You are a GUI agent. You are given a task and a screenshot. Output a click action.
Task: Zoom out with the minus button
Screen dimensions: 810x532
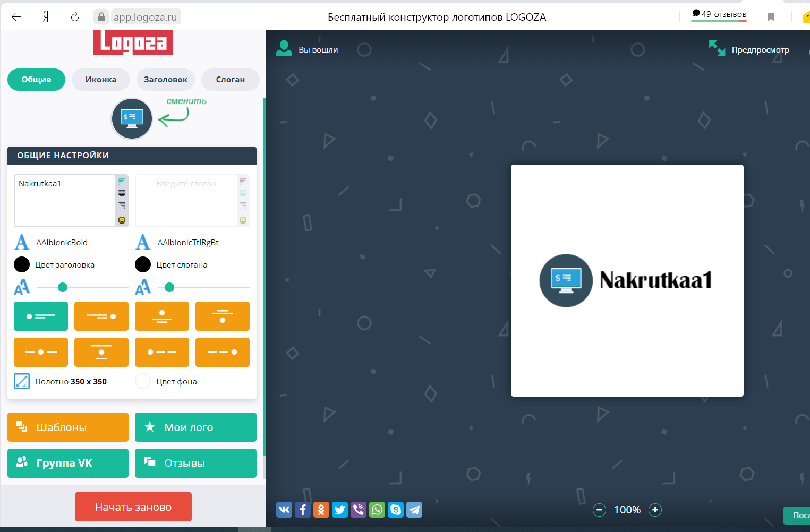(x=599, y=510)
